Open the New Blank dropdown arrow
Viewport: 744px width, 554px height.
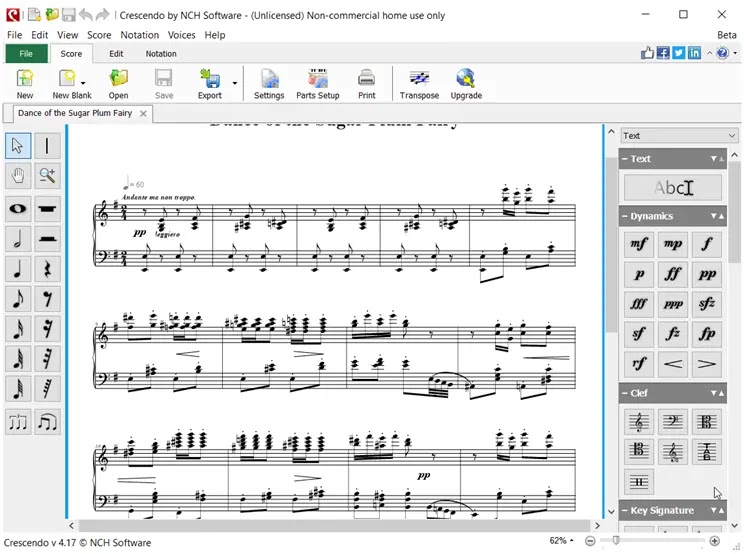pyautogui.click(x=83, y=83)
